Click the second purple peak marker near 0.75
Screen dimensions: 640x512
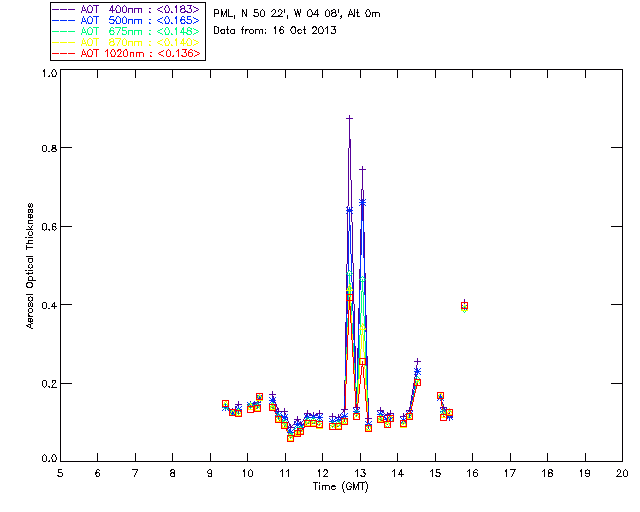coord(362,169)
